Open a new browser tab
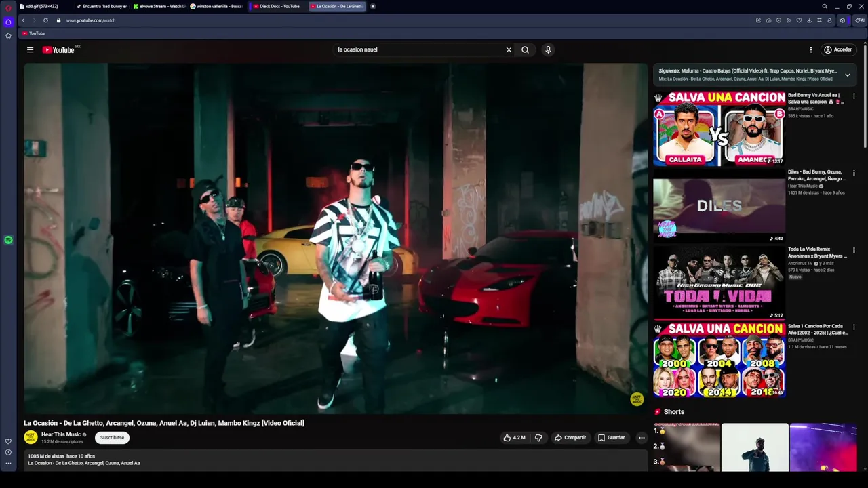This screenshot has width=868, height=488. point(373,6)
